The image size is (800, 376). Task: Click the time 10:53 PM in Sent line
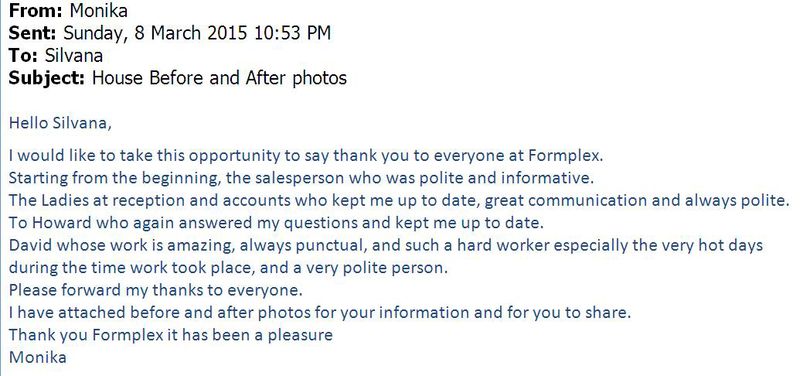tap(291, 33)
